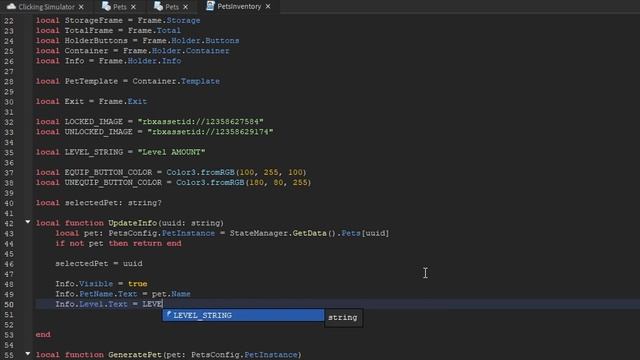Click "if not pet then return end" line

click(118, 244)
